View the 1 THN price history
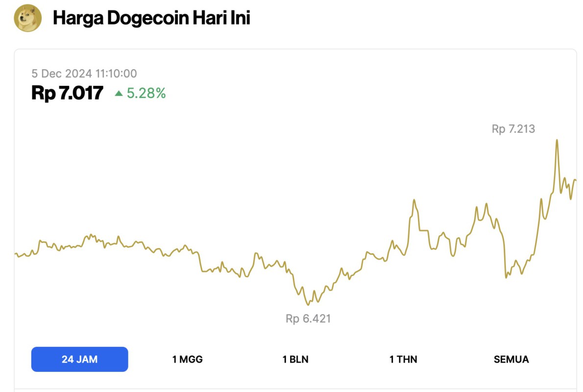 point(403,359)
